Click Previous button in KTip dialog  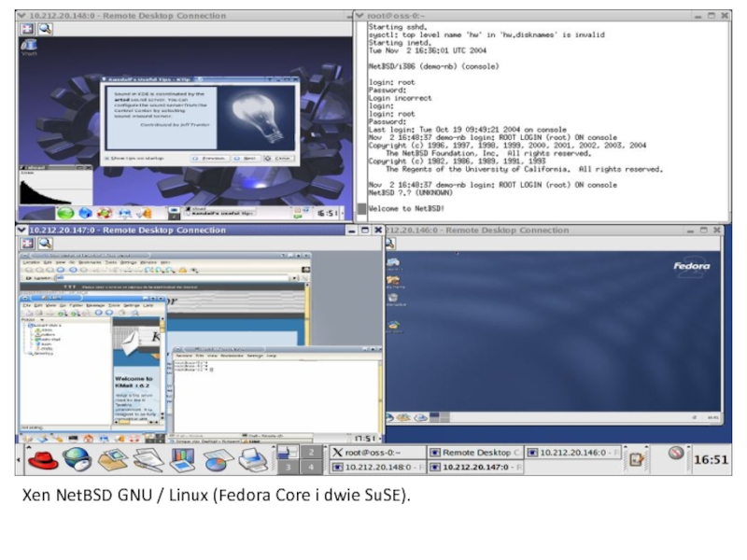209,158
